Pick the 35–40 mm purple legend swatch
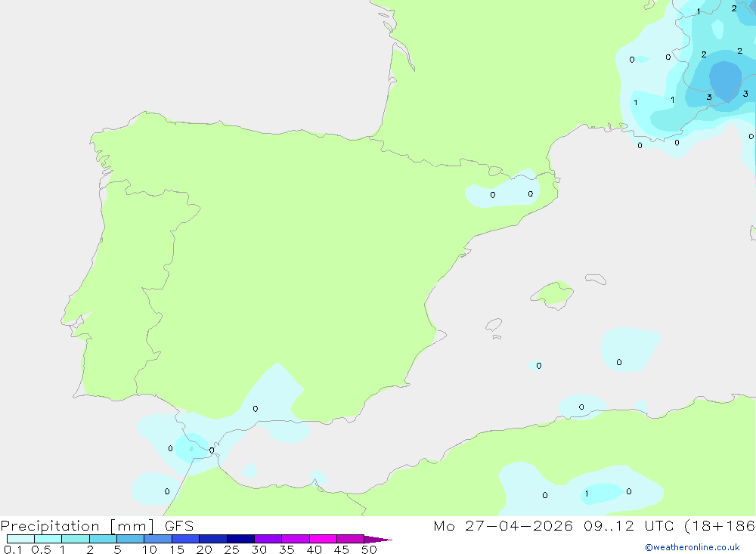This screenshot has width=756, height=554. click(295, 539)
